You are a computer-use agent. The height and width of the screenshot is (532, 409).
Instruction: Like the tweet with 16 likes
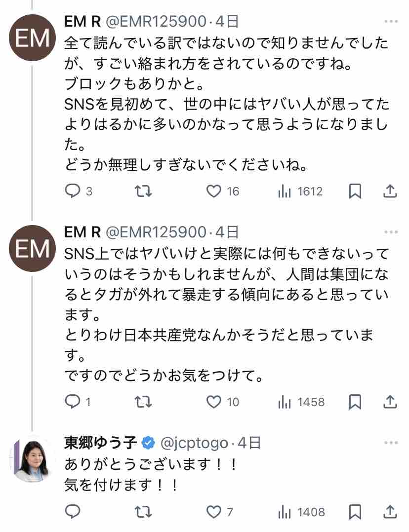[214, 191]
